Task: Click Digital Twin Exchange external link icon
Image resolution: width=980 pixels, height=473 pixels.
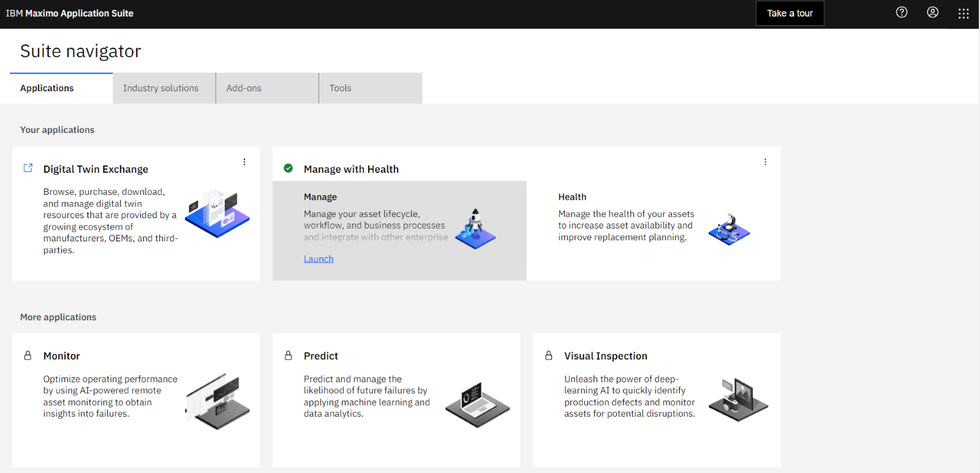Action: click(28, 168)
